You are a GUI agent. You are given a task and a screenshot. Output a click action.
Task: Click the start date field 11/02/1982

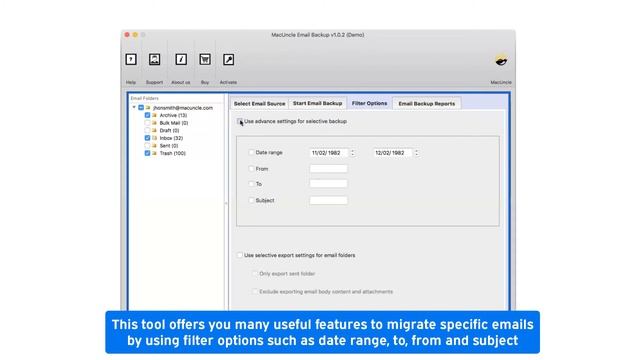tap(329, 153)
